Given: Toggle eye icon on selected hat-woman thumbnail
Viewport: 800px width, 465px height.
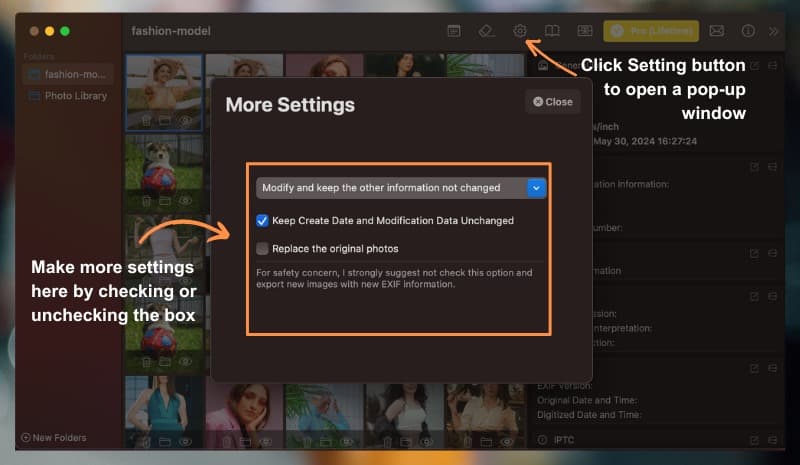Looking at the screenshot, I should click(186, 121).
